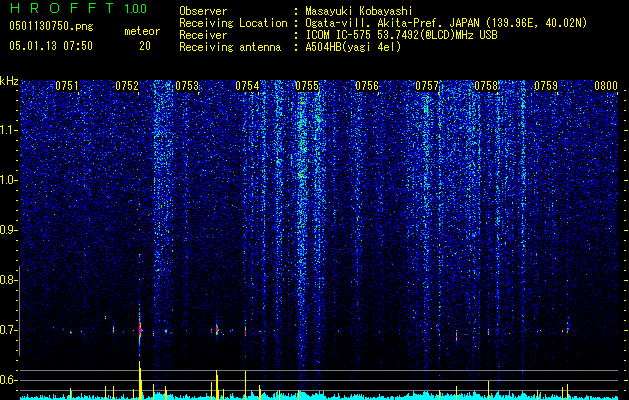The height and width of the screenshot is (400, 629).
Task: Click the 0800 time marker
Action: (606, 86)
